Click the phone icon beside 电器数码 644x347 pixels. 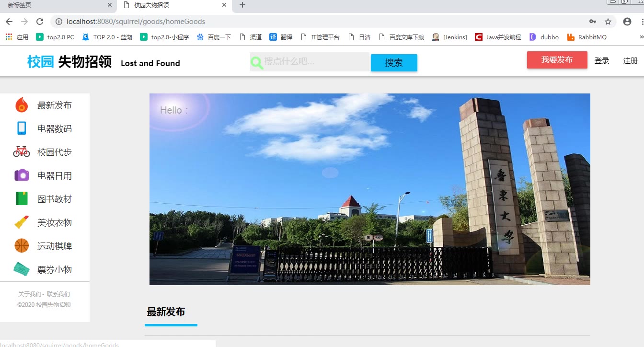[x=22, y=128]
